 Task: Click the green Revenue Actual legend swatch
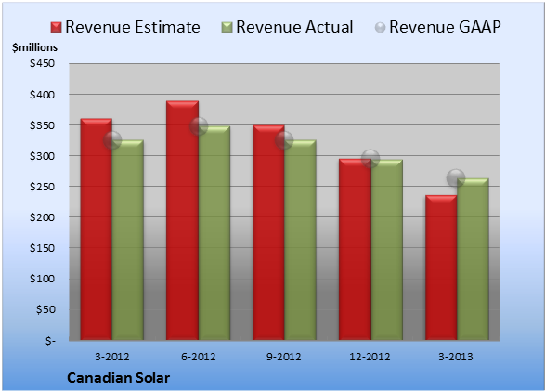[227, 28]
